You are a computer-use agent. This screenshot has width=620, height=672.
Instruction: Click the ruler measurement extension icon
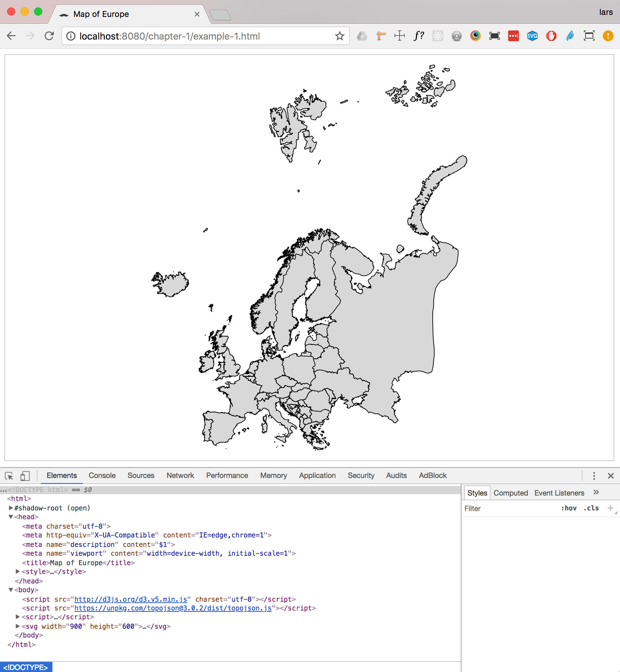click(381, 36)
